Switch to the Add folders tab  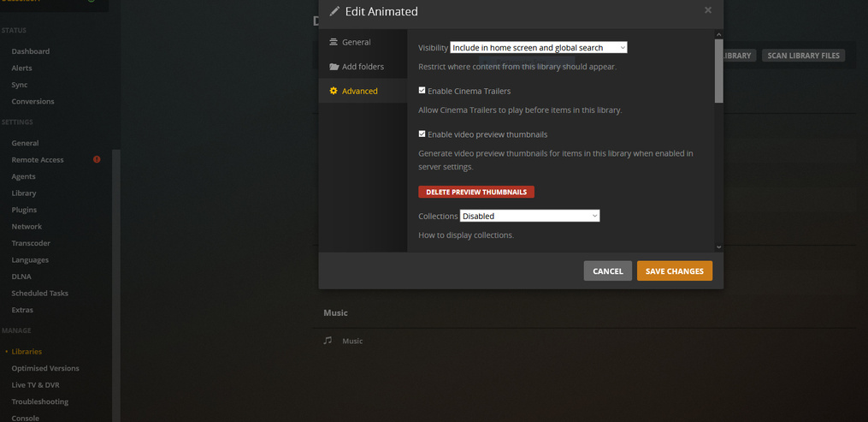363,67
